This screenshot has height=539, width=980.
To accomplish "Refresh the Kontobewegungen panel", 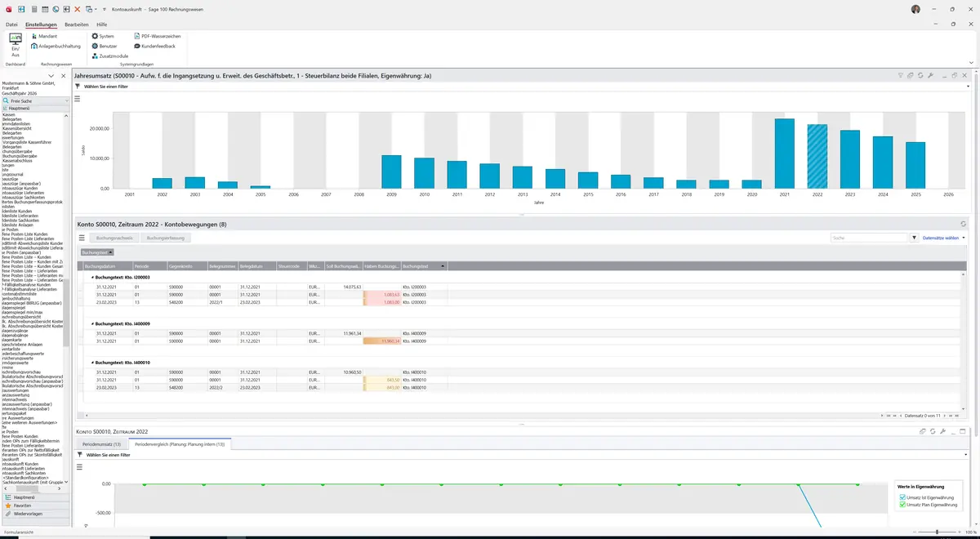I will coord(964,223).
